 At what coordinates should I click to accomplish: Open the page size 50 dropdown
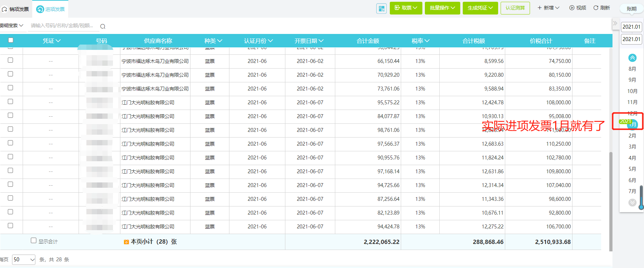coord(24,260)
